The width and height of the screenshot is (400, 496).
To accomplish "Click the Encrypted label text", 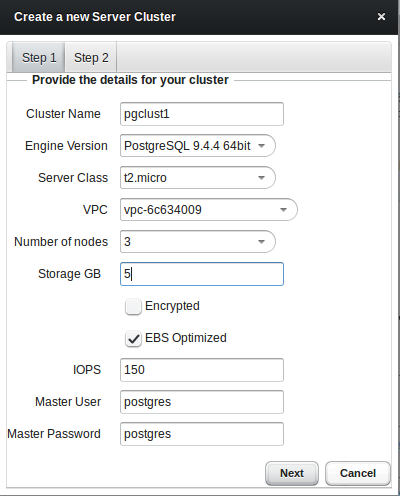I will 172,306.
